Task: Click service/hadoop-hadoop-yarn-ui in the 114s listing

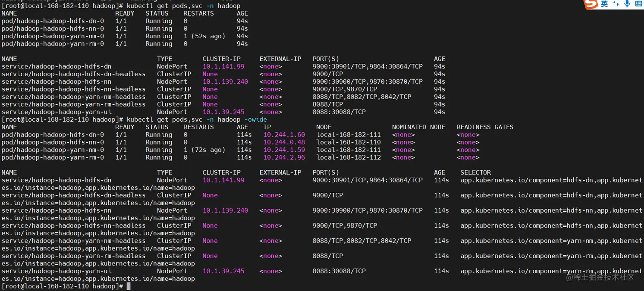Action: pos(57,271)
